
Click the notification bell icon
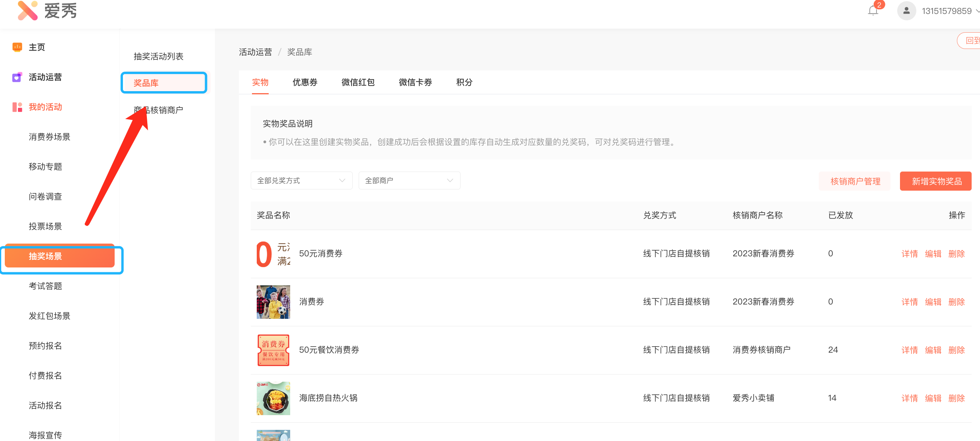click(x=873, y=11)
